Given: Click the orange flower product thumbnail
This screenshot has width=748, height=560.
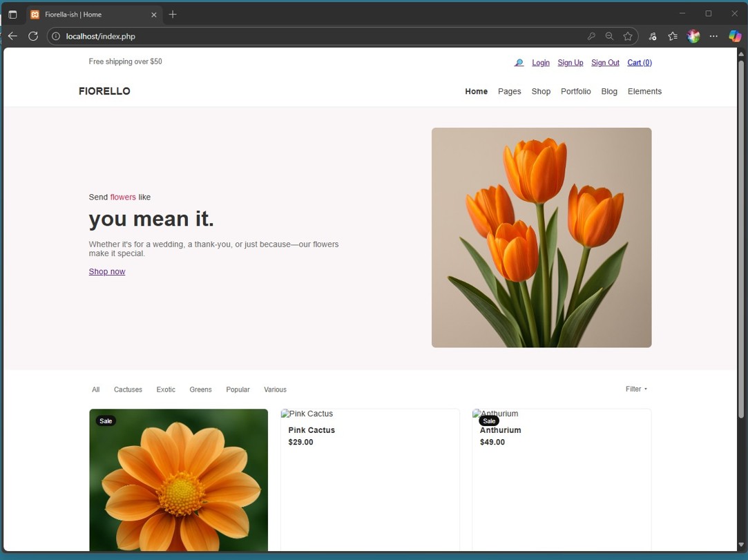Looking at the screenshot, I should coord(178,480).
